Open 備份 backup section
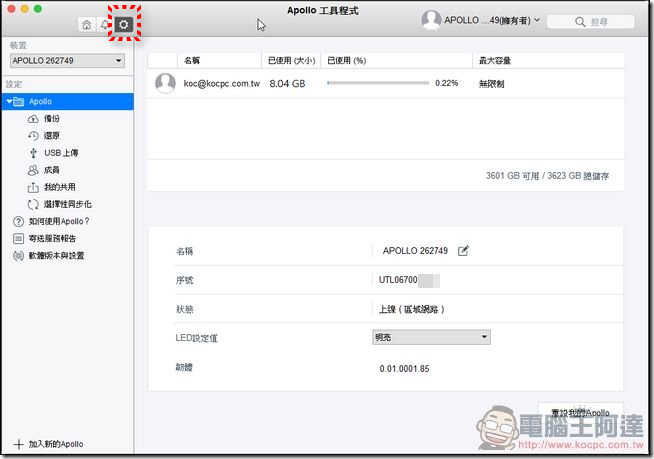The image size is (654, 459). click(52, 119)
